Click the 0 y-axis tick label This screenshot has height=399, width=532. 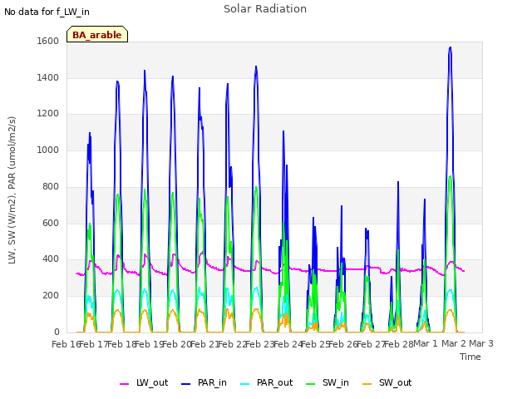[57, 332]
